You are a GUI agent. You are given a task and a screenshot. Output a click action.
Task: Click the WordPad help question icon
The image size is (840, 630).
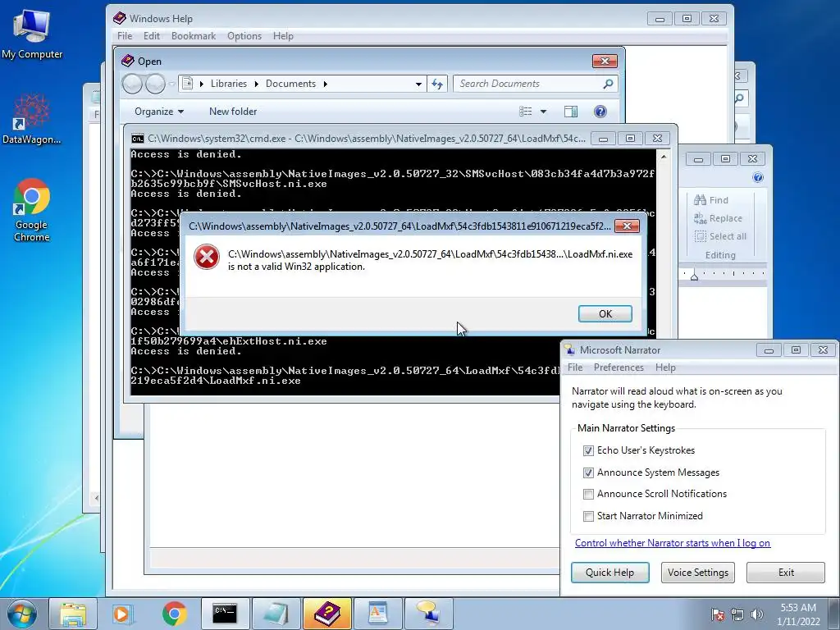[757, 177]
